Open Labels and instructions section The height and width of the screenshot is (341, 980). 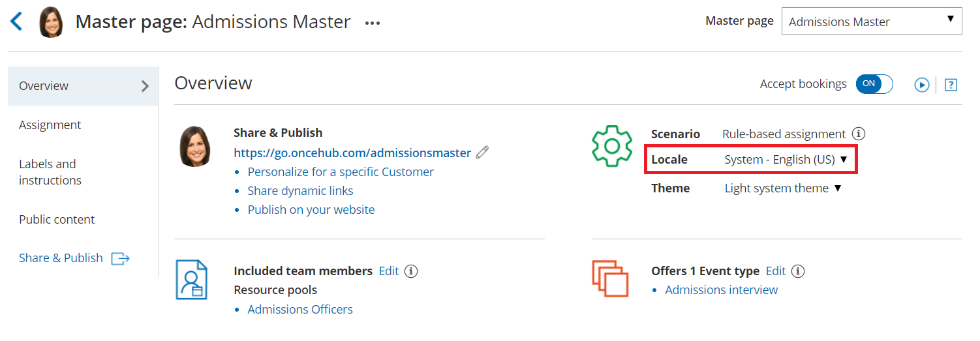click(50, 172)
